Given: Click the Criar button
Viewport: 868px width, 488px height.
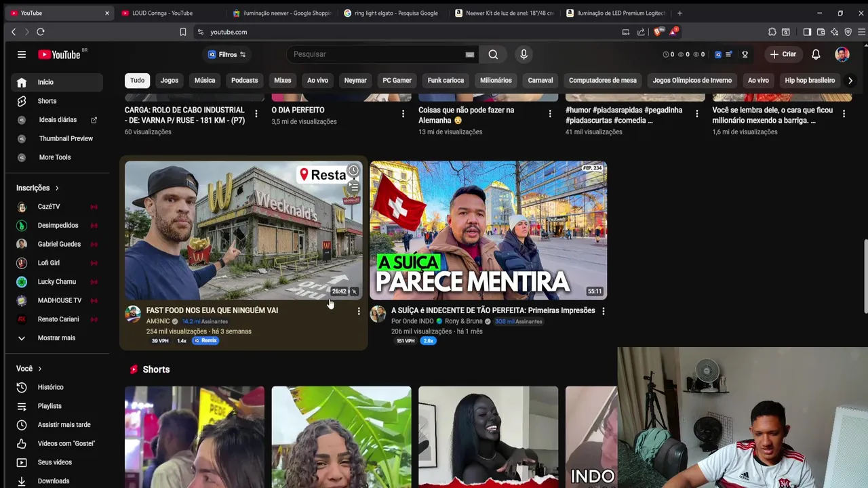Looking at the screenshot, I should click(x=783, y=54).
